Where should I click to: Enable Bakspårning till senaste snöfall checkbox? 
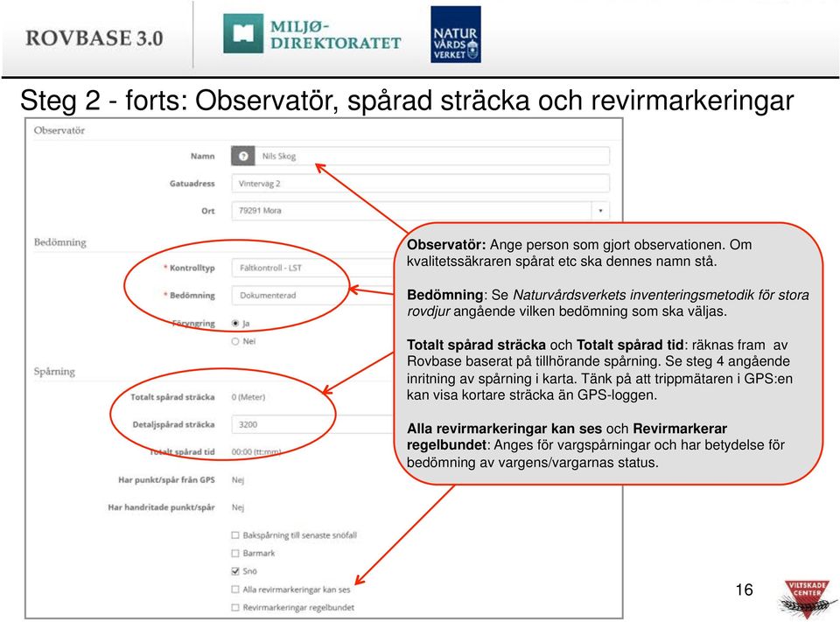[x=235, y=535]
